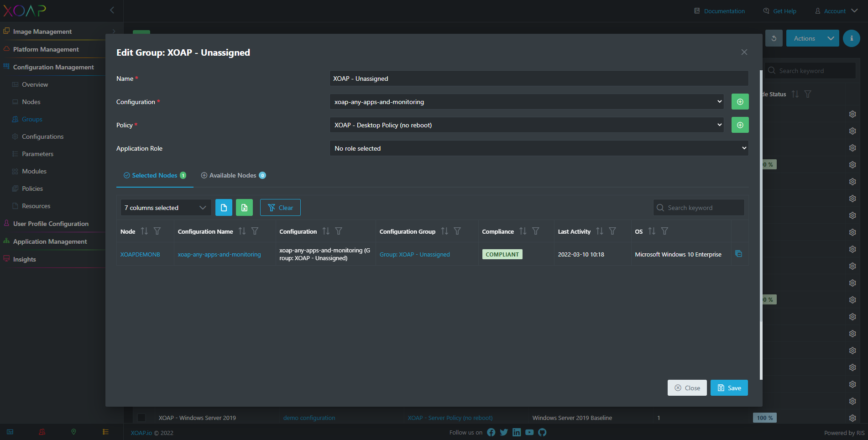Sort the Configuration Group column
868x440 pixels.
(x=444, y=231)
